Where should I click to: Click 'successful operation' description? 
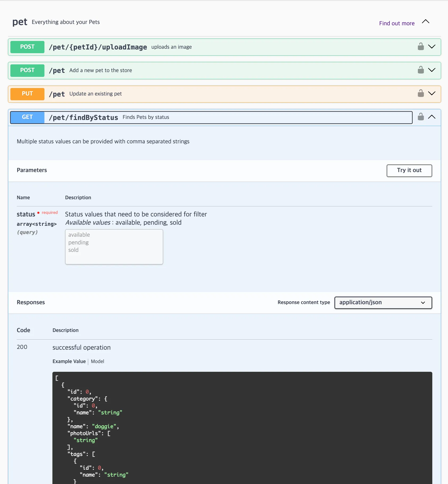pyautogui.click(x=81, y=348)
